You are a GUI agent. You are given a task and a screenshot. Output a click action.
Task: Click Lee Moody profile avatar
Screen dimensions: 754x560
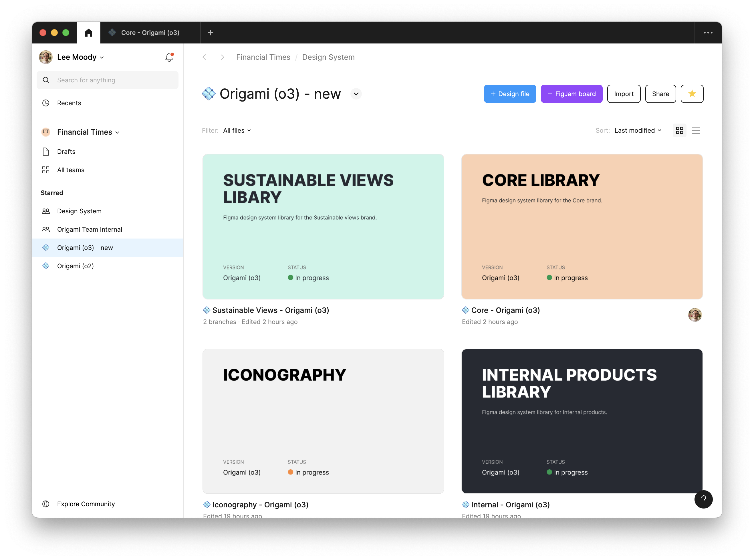tap(45, 57)
